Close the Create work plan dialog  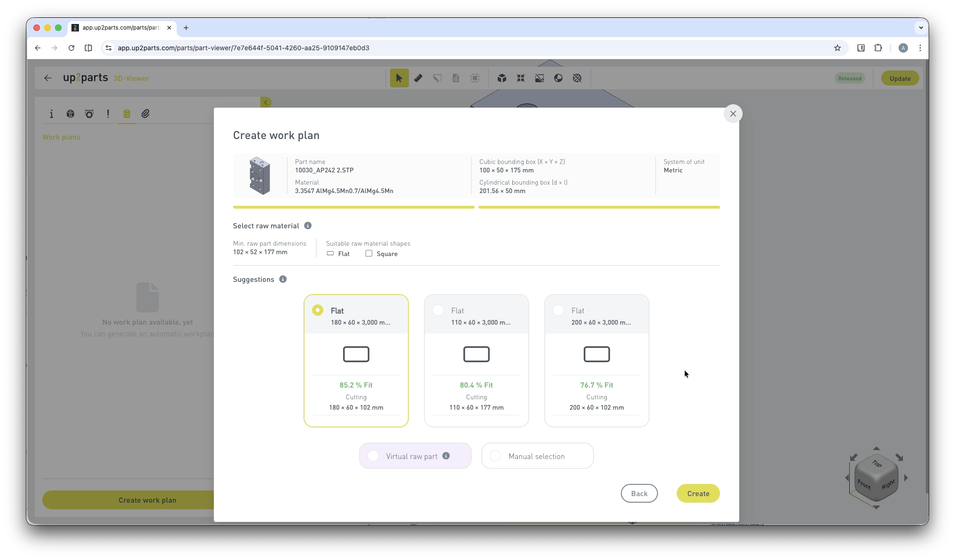pos(733,114)
